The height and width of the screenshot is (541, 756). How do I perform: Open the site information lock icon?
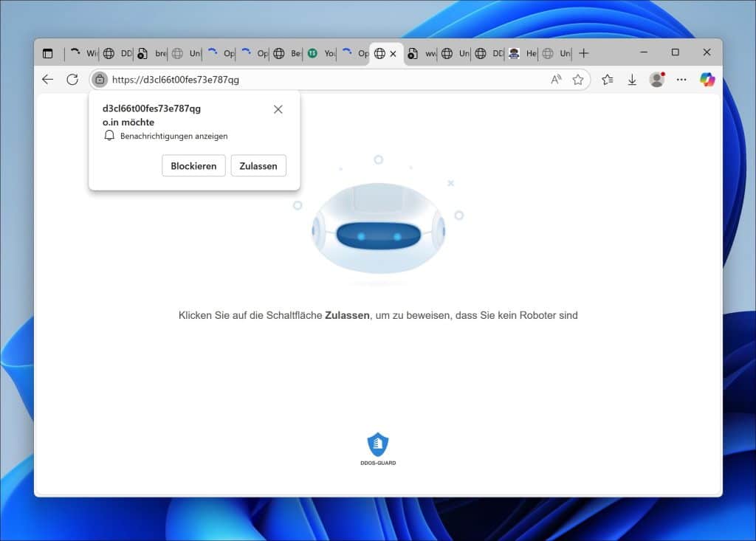coord(100,80)
